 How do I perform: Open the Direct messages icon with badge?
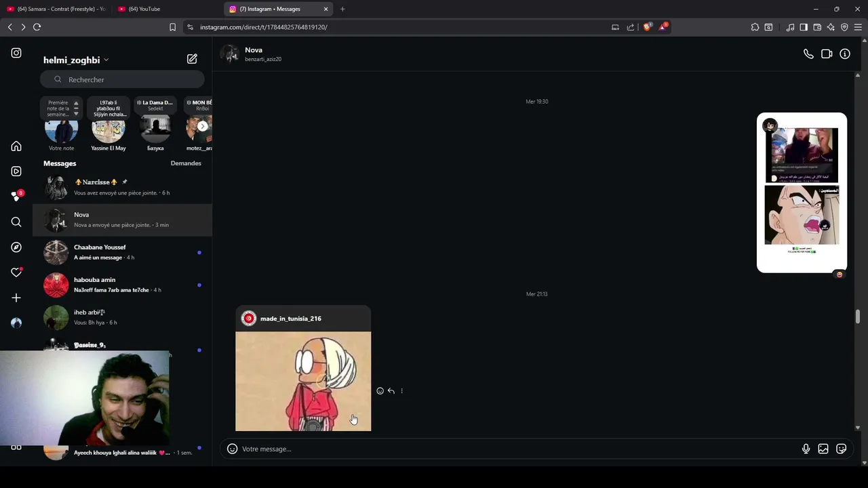(x=16, y=196)
